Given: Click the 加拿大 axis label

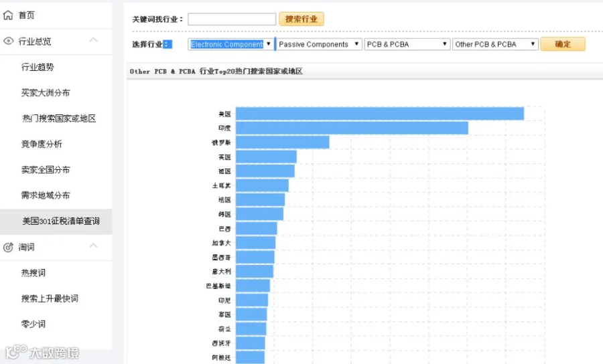Looking at the screenshot, I should pyautogui.click(x=222, y=243).
